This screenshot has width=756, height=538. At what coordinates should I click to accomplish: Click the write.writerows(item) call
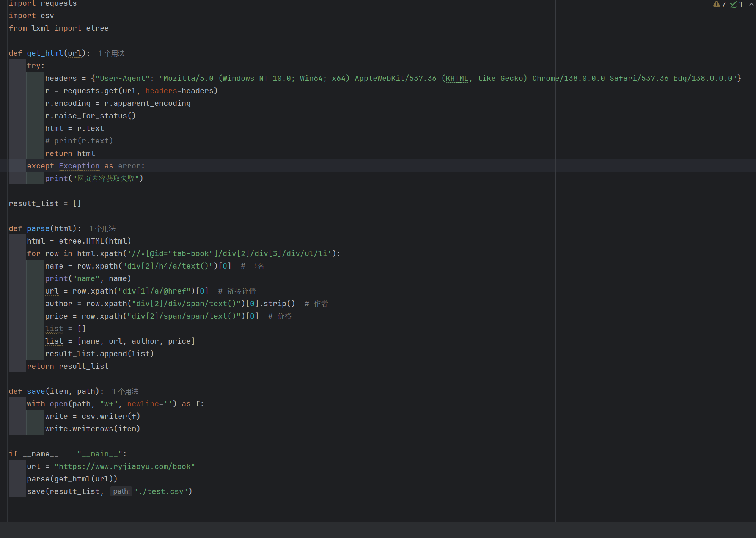click(93, 429)
